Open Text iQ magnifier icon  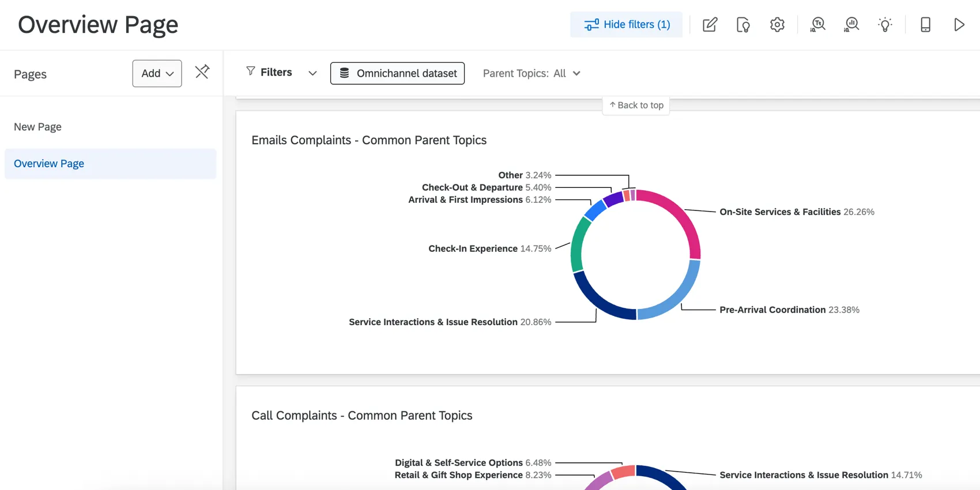tap(817, 25)
